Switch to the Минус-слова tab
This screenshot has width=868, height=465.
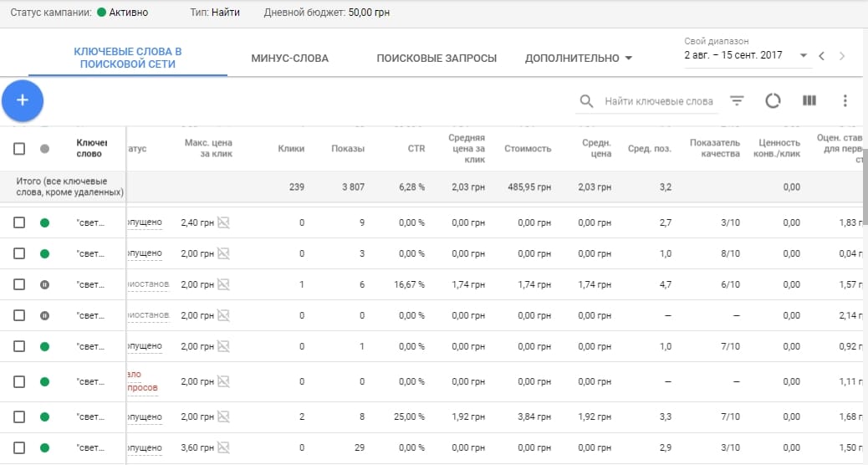[290, 59]
